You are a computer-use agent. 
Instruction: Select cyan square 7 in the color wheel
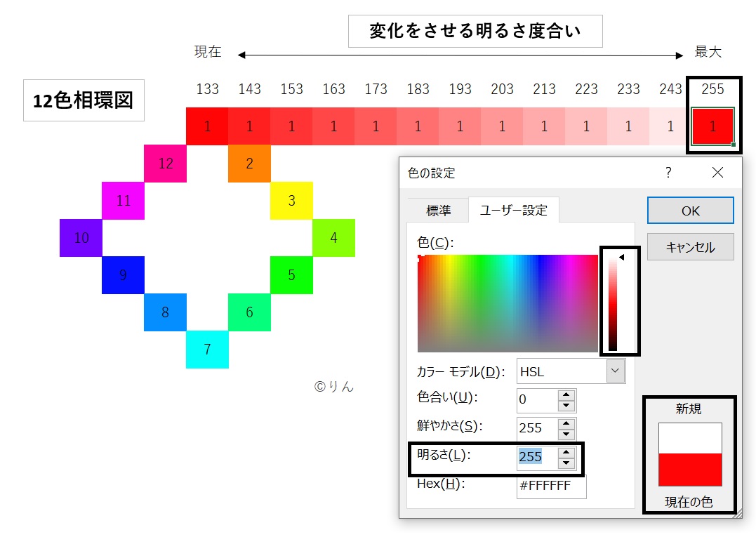tap(207, 350)
